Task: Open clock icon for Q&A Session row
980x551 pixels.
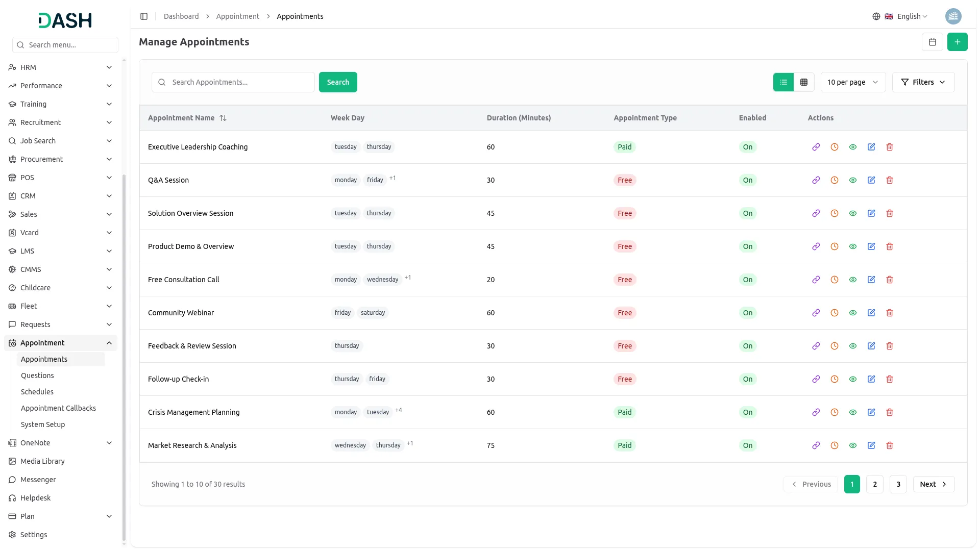Action: point(835,180)
